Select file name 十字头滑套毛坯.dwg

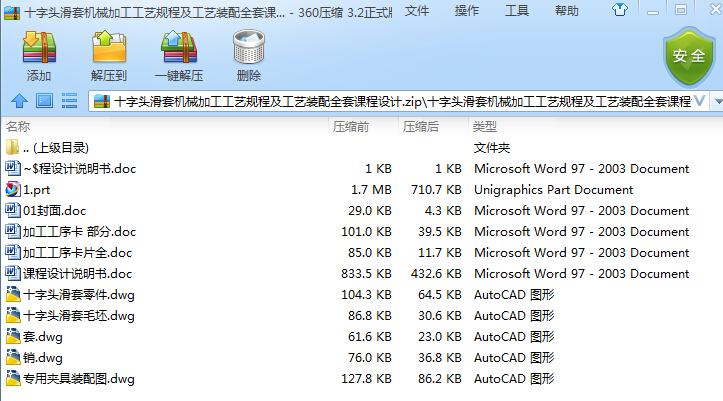(79, 316)
